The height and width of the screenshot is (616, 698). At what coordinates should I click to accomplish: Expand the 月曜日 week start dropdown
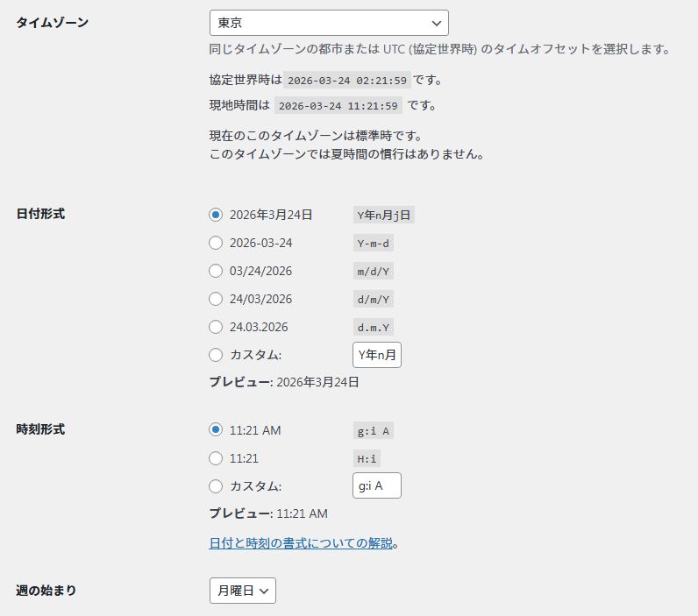[243, 591]
